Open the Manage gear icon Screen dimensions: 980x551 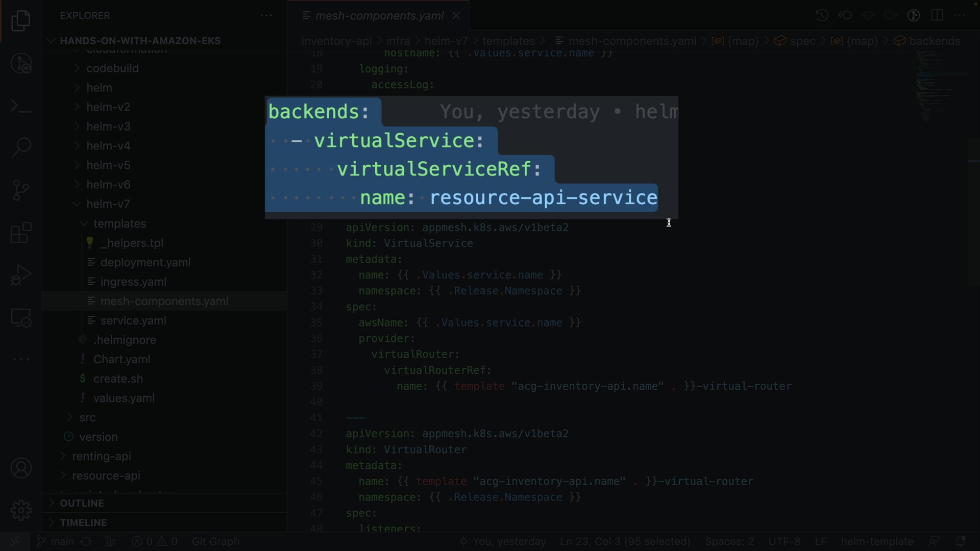(21, 510)
